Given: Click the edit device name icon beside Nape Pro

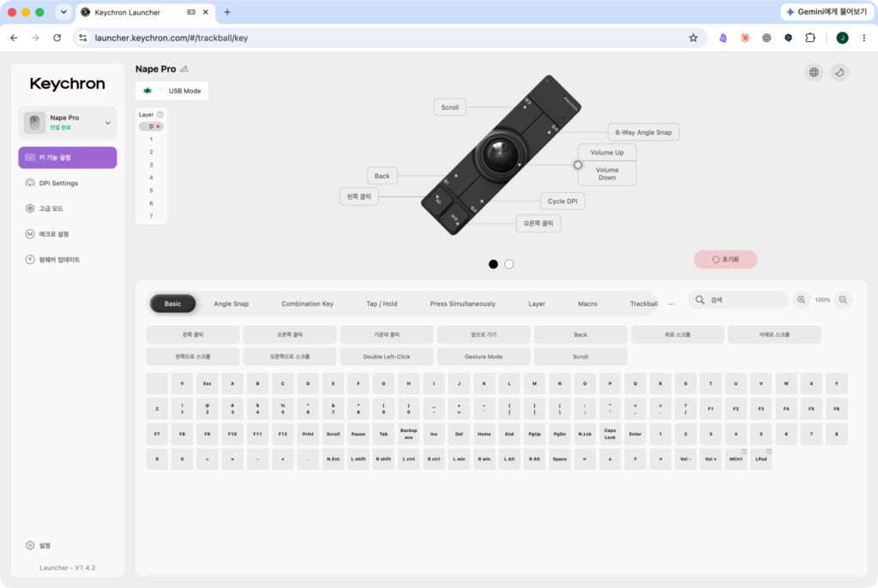Looking at the screenshot, I should click(184, 69).
